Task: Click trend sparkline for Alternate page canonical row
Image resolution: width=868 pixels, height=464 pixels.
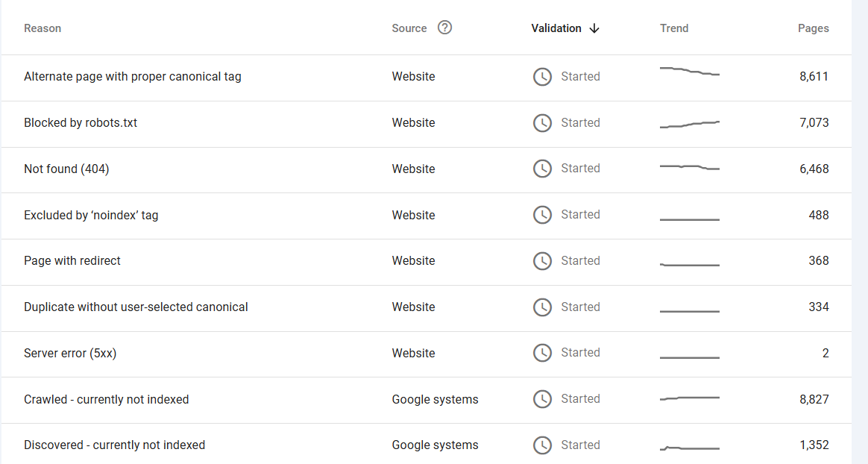Action: point(690,72)
